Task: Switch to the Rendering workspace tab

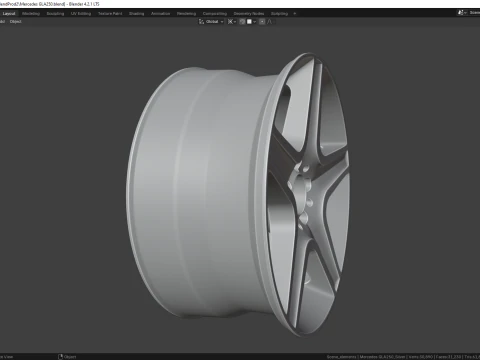Action: click(x=186, y=14)
